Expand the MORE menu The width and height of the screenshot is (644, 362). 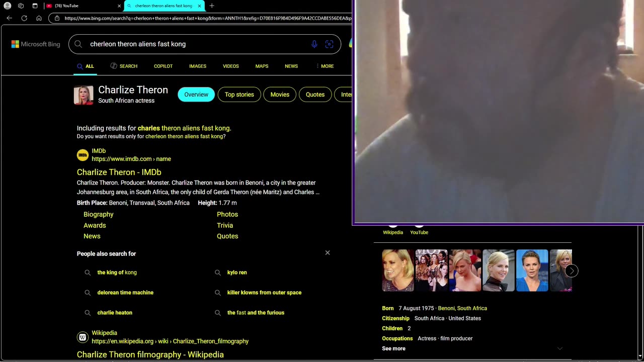pos(325,66)
